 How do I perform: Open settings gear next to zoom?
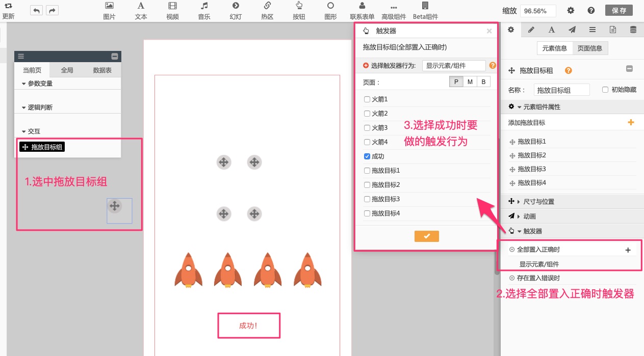pyautogui.click(x=571, y=11)
